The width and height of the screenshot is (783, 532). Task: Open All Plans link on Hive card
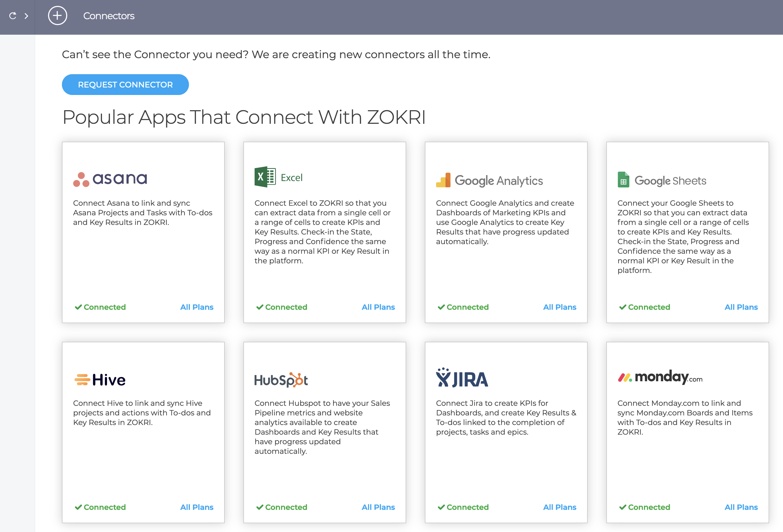pyautogui.click(x=197, y=507)
